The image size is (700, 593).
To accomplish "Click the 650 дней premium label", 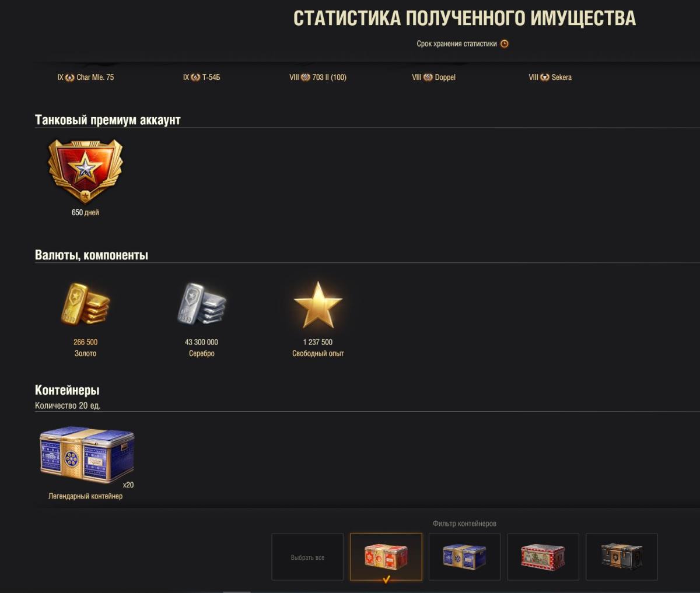I will [x=85, y=212].
